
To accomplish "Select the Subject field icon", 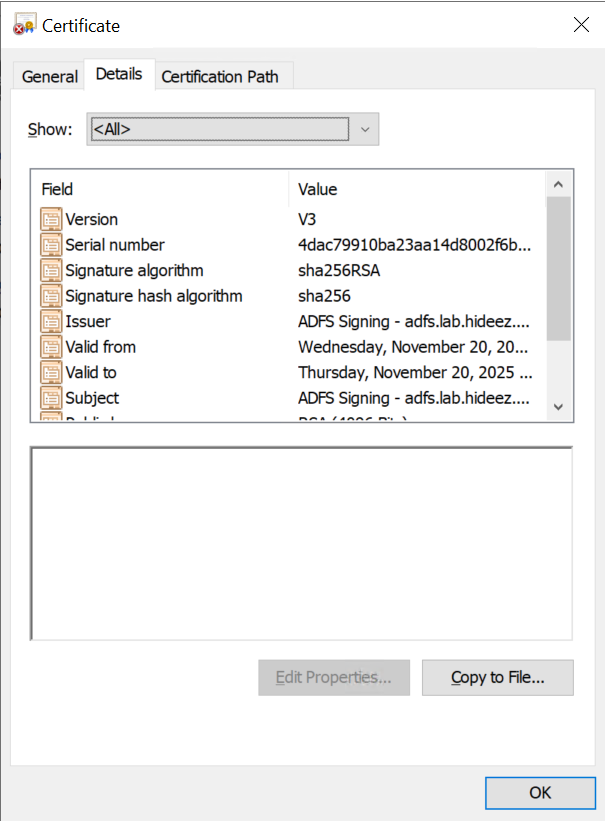I will (51, 398).
